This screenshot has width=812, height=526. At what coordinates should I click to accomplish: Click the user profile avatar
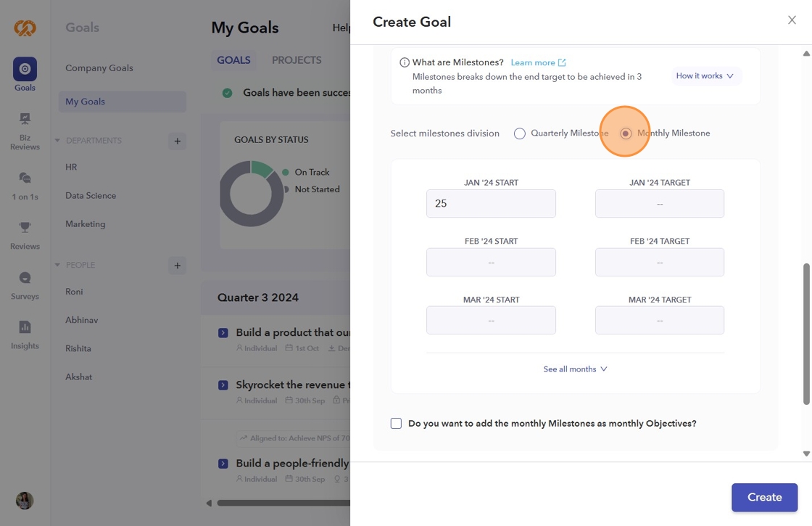[x=25, y=501]
